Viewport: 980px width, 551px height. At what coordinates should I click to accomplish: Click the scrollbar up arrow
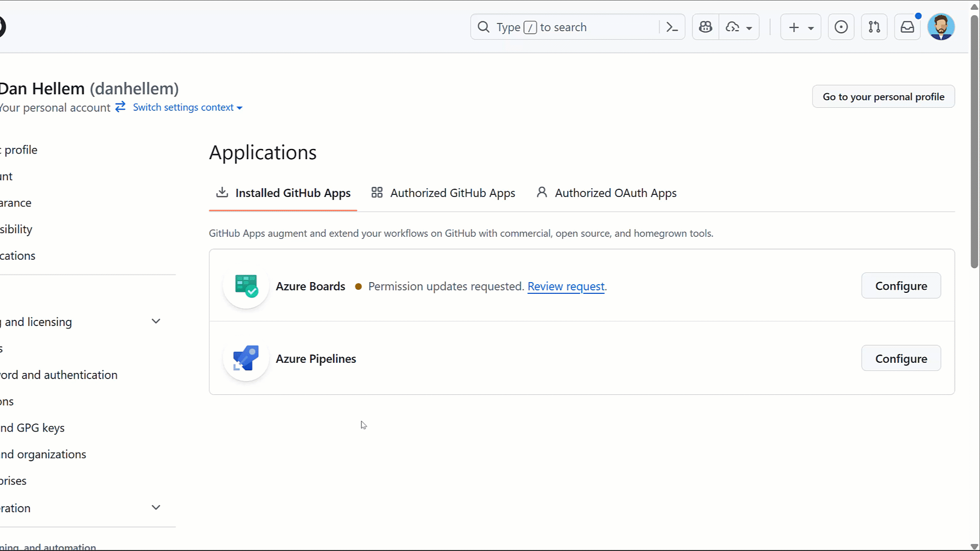pos(974,6)
